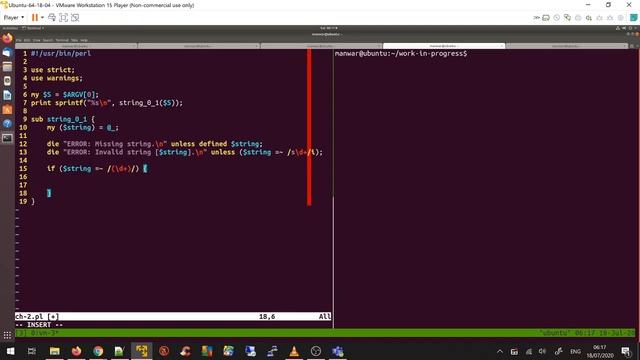
Task: Open the Ubuntu clock and calendar panel
Action: [329, 28]
